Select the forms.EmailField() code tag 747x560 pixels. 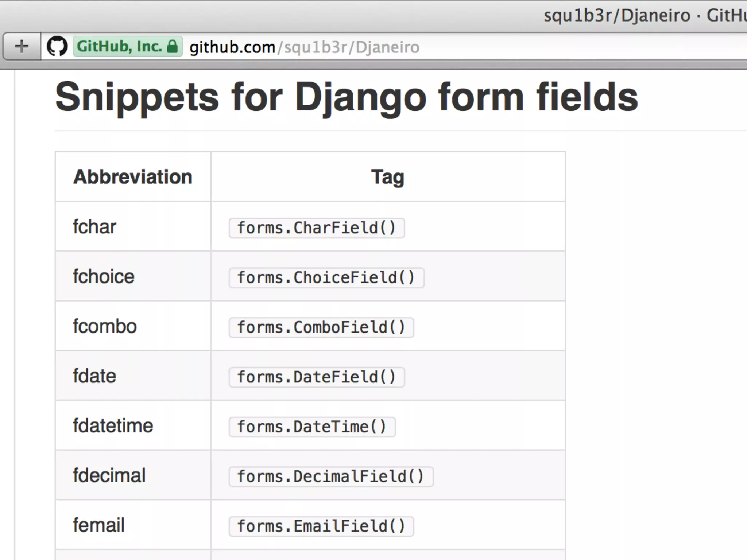[321, 526]
